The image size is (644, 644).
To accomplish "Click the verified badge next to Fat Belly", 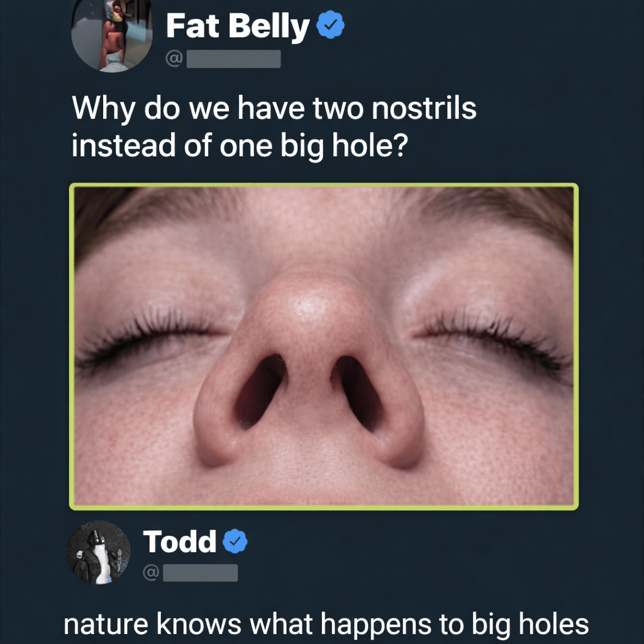I will click(x=330, y=26).
